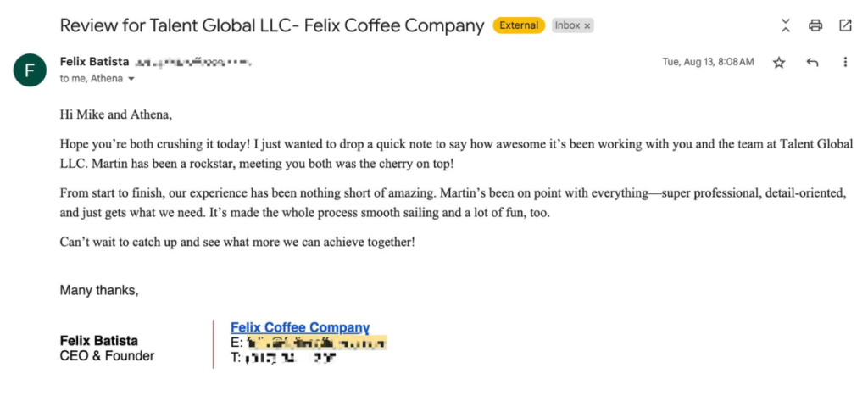Star this message from Felix Batista

click(x=779, y=63)
